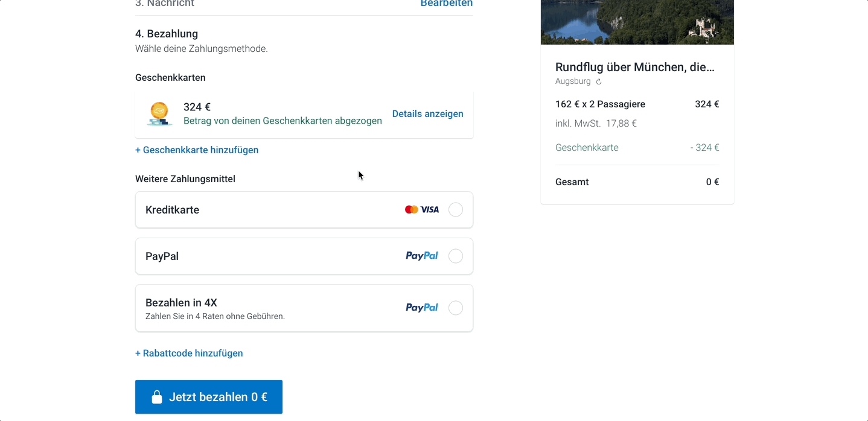Click the refresh icon next to Augsburg
This screenshot has width=868, height=421.
click(x=599, y=81)
